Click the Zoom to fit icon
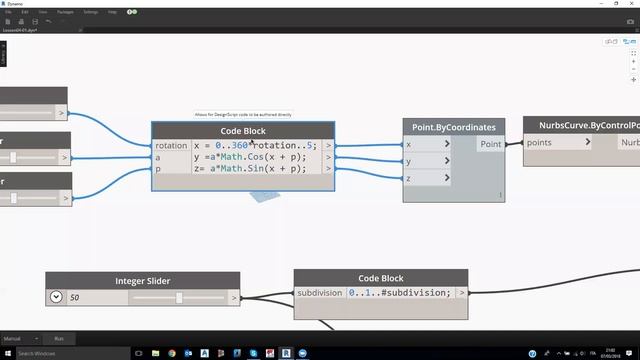 (633, 53)
